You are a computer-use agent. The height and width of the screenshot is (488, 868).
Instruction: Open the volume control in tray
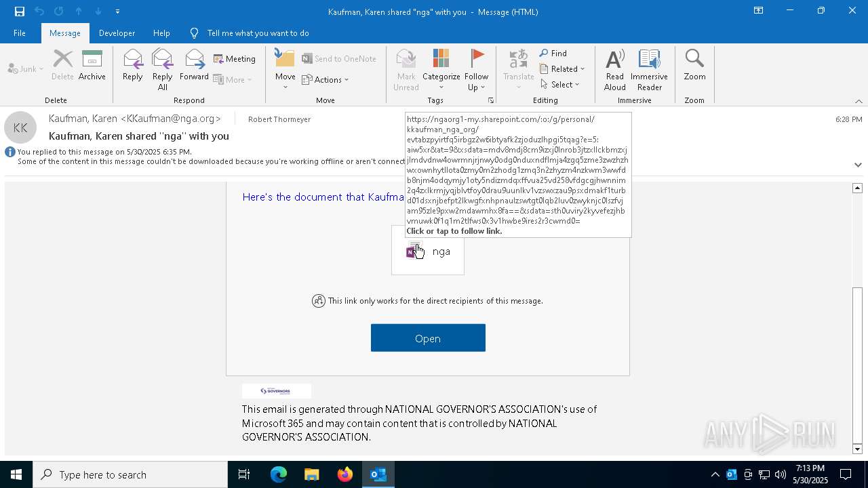coord(781,474)
